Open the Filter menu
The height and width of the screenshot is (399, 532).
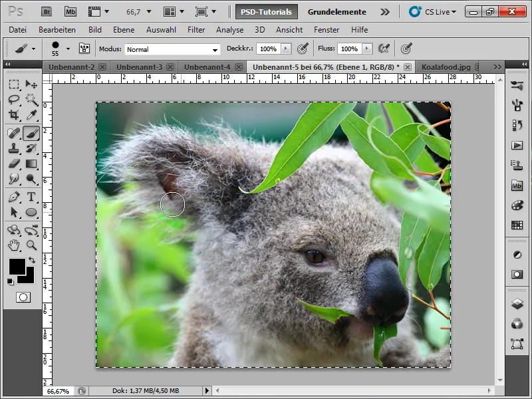pyautogui.click(x=196, y=30)
